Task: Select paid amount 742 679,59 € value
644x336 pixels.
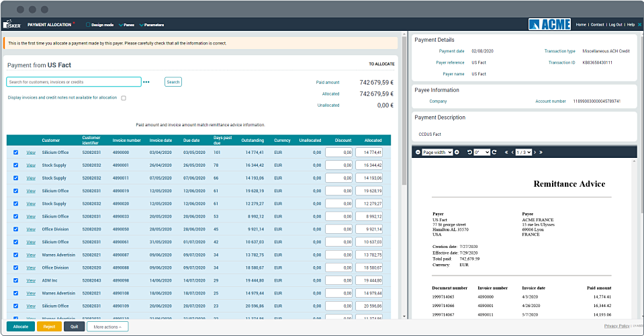Action: 376,82
